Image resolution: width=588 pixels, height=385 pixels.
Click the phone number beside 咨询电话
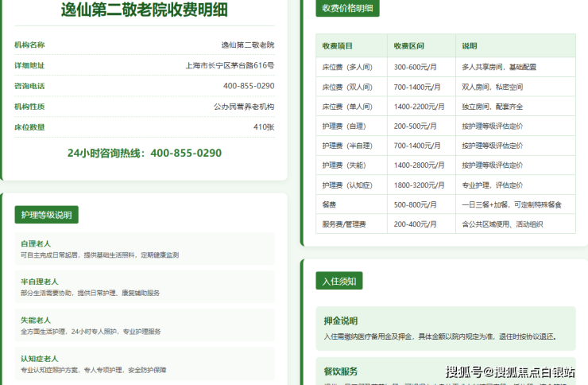coord(249,86)
